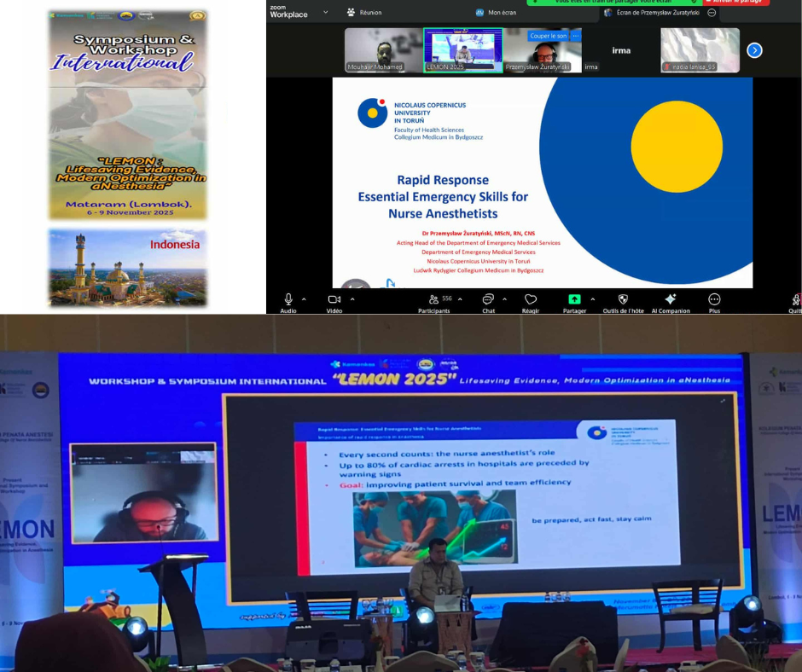Viewport: 802px width, 672px height.
Task: Expand the share options arrow next to Partager
Action: click(592, 299)
